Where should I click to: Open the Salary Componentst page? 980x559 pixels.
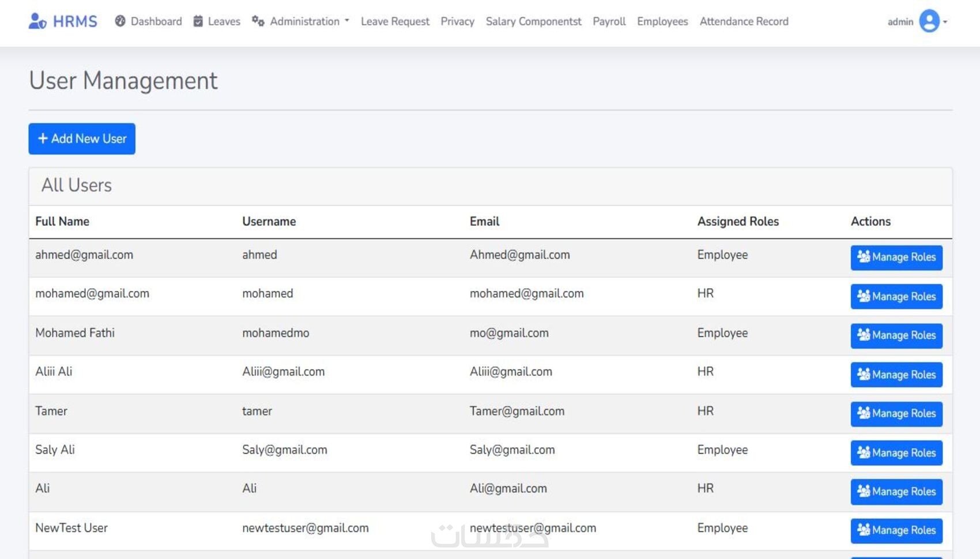(533, 21)
